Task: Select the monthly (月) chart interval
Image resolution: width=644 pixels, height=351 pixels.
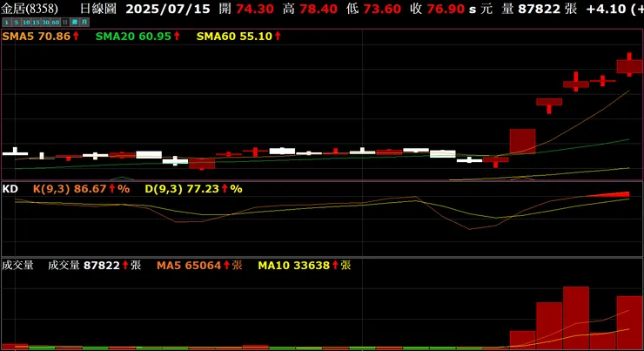Action: coord(84,22)
